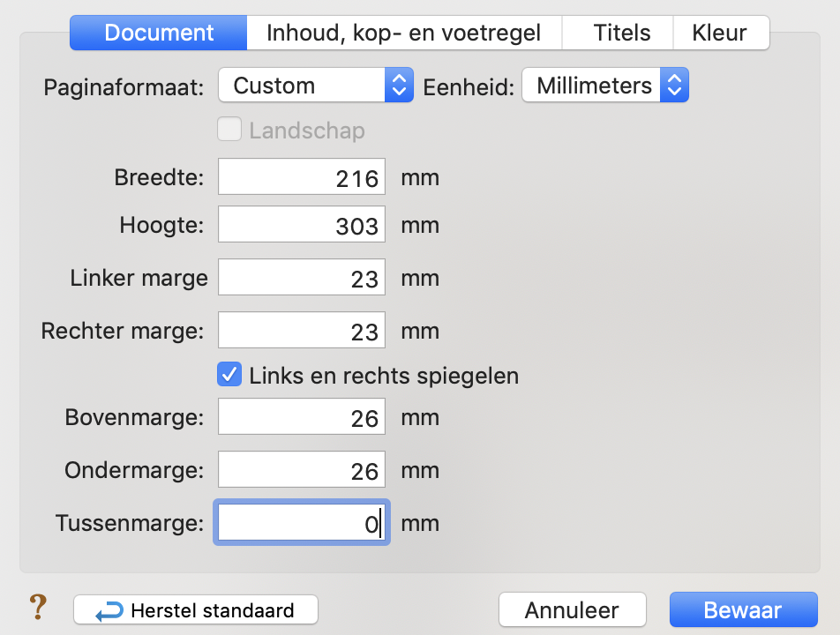Toggle the Landschap checkbox
This screenshot has height=635, width=840.
pyautogui.click(x=229, y=131)
